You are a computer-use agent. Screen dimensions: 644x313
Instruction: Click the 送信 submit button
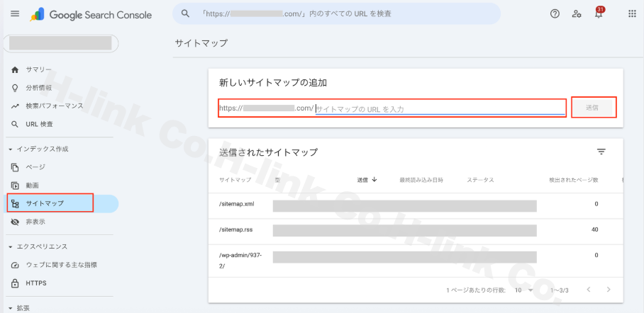pos(592,108)
